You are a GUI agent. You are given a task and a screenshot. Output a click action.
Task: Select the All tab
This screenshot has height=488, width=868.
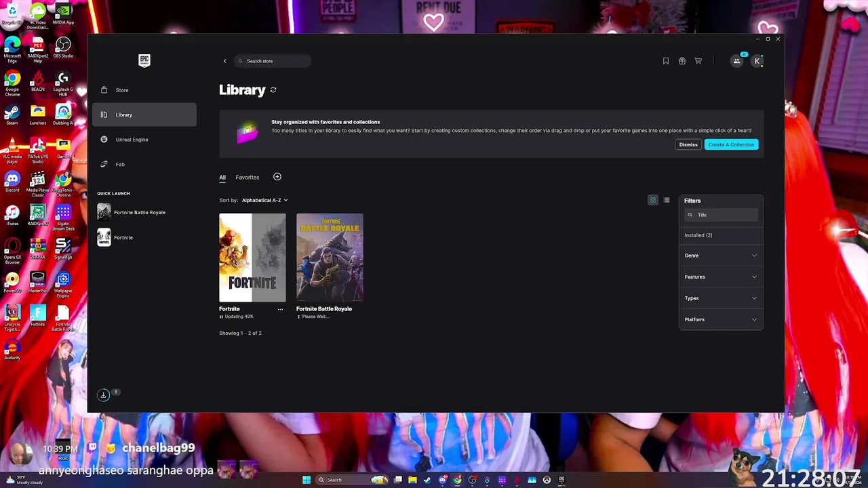point(222,178)
